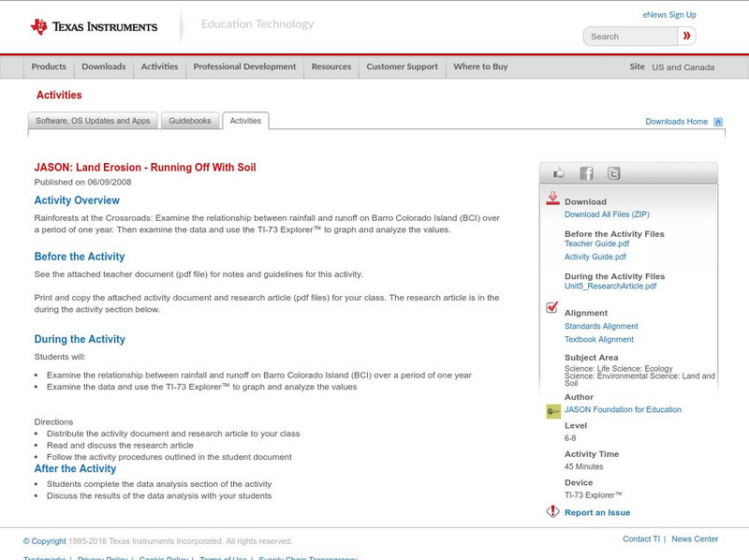Click the Directions label
749x560 pixels.
point(53,422)
